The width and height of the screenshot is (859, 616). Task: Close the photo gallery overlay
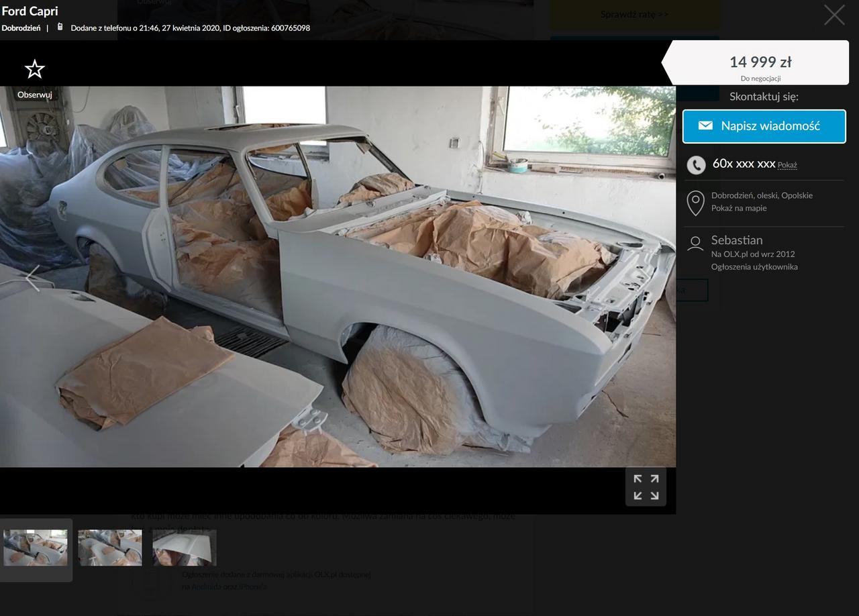click(834, 15)
